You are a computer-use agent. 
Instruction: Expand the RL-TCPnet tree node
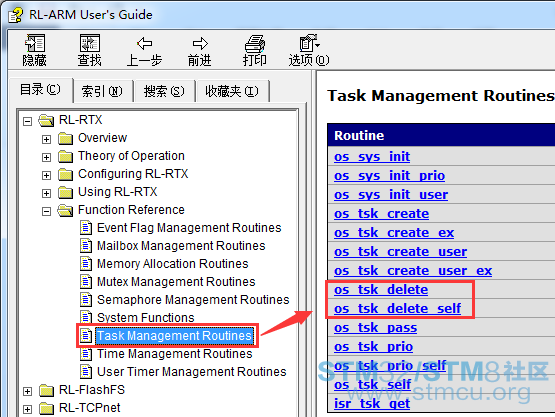(x=27, y=410)
